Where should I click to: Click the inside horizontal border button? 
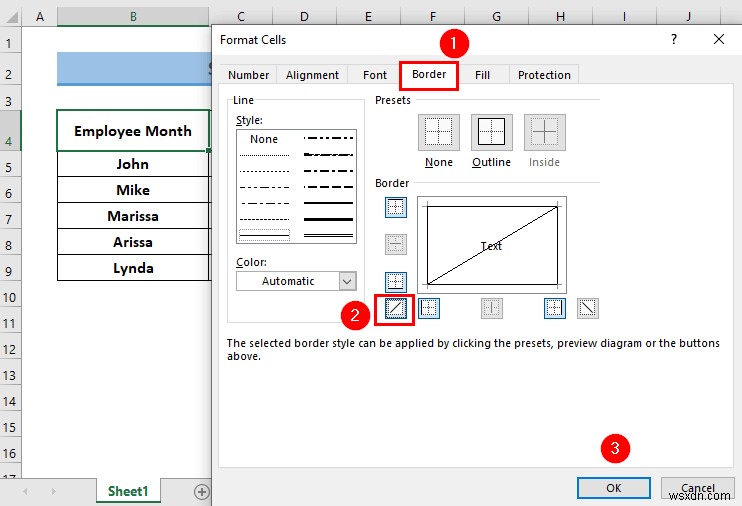pos(396,244)
